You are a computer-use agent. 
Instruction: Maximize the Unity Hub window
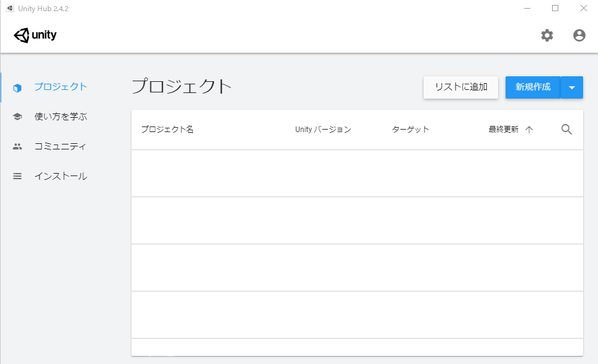coord(555,9)
